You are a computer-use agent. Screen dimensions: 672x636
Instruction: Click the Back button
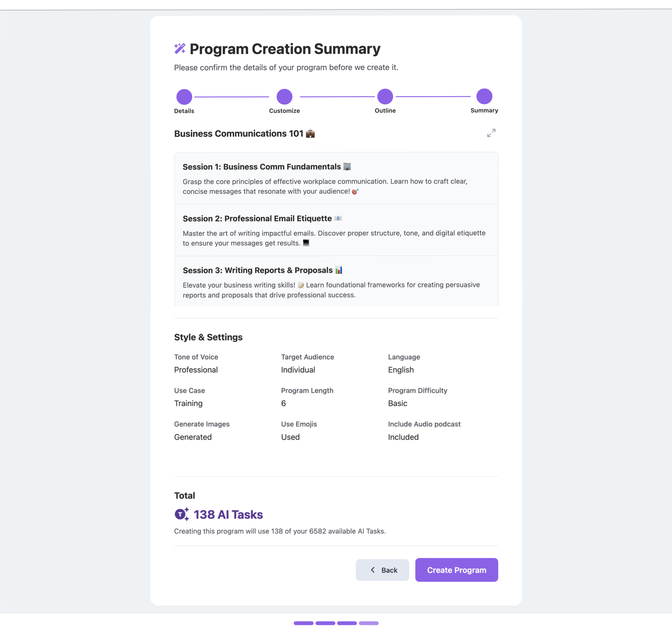(382, 570)
